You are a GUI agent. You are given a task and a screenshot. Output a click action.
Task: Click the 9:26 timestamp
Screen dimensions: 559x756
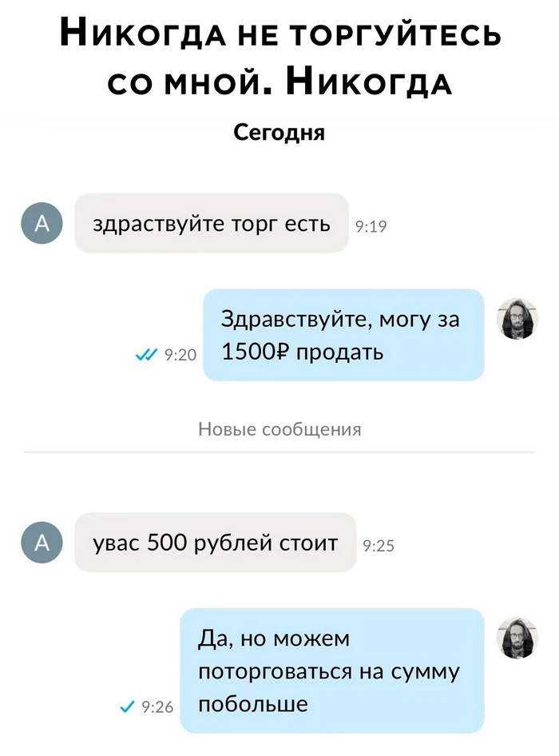(157, 707)
